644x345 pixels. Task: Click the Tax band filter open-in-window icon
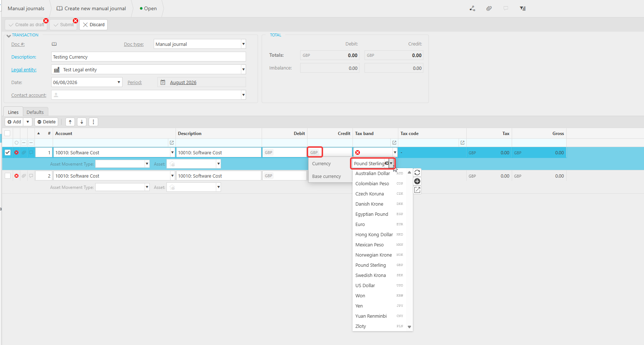[x=394, y=143]
